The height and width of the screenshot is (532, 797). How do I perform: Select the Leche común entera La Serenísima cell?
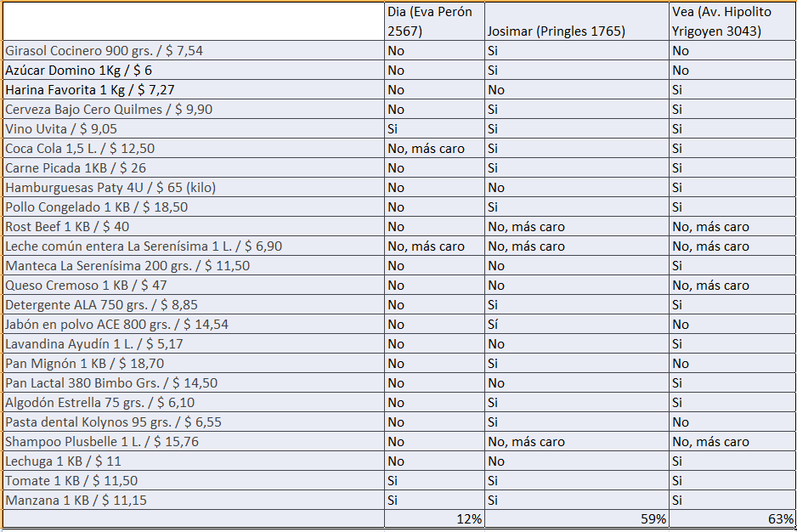tap(194, 246)
